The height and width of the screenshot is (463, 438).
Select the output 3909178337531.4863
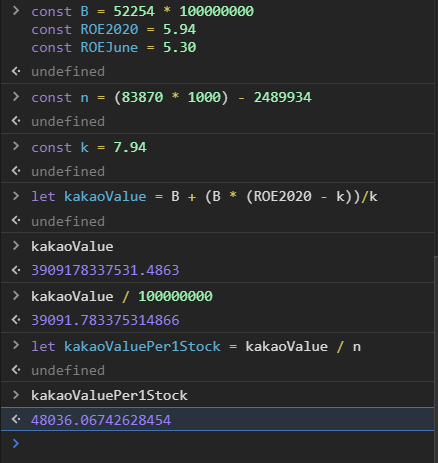click(x=105, y=270)
